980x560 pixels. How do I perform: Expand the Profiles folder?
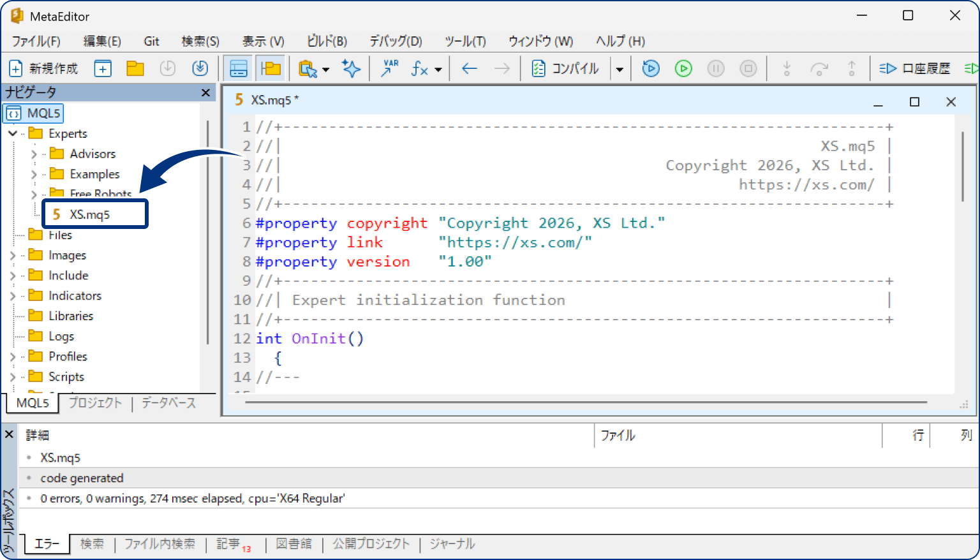point(12,357)
